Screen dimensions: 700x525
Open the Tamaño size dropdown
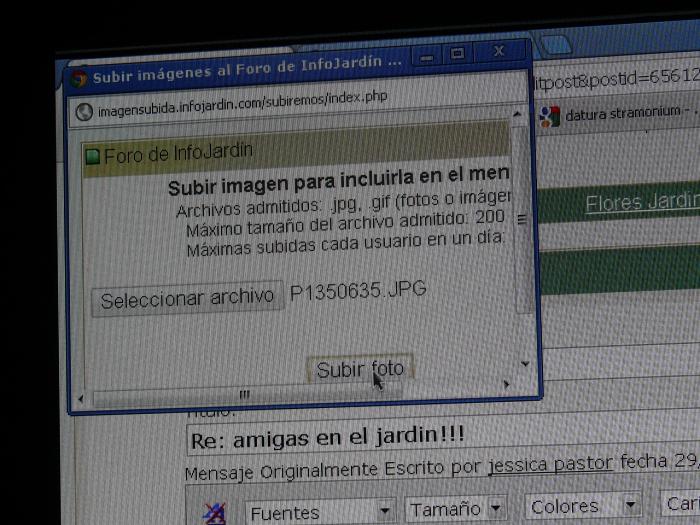click(x=455, y=508)
